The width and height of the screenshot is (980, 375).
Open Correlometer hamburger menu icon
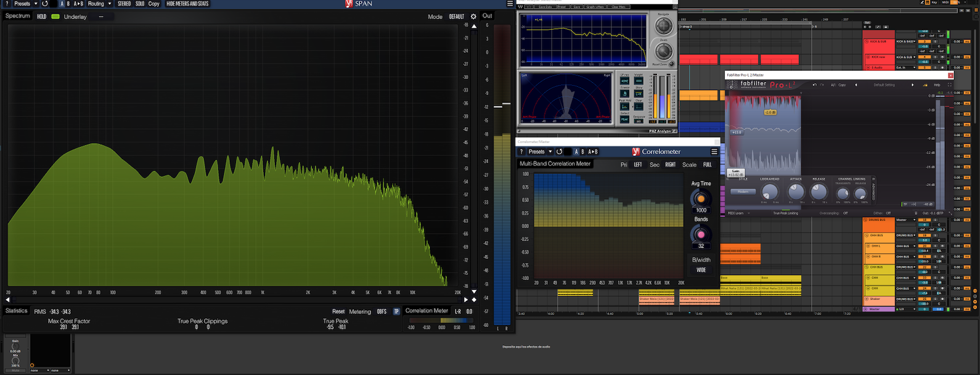(x=714, y=152)
